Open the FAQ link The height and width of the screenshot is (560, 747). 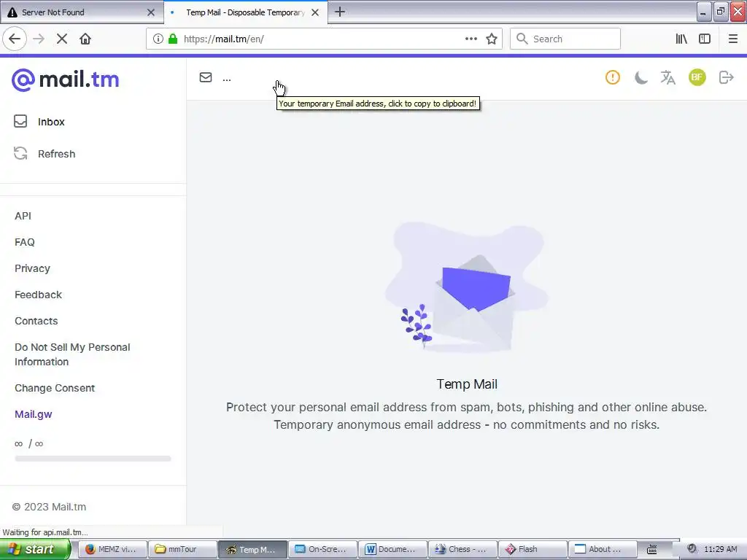24,242
